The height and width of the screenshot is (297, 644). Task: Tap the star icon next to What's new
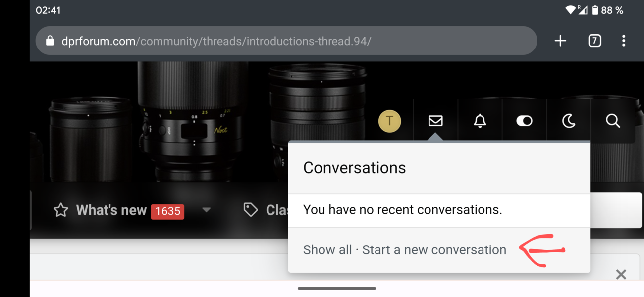pyautogui.click(x=61, y=210)
